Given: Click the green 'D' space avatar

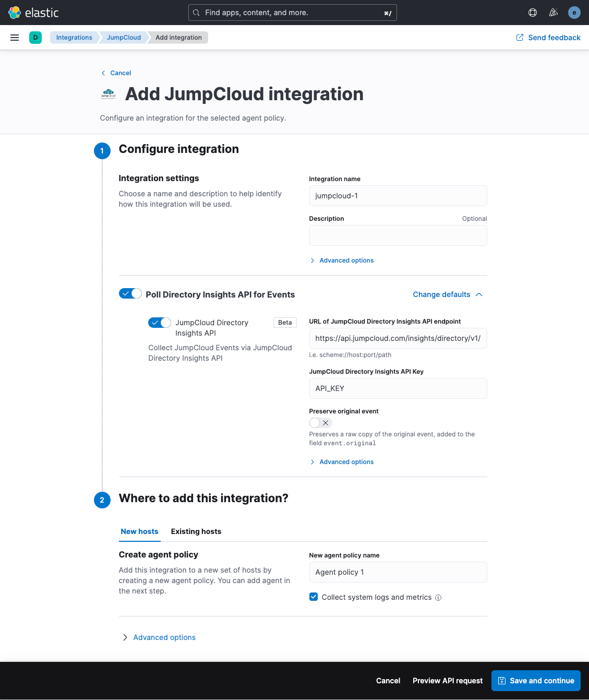Looking at the screenshot, I should click(35, 37).
